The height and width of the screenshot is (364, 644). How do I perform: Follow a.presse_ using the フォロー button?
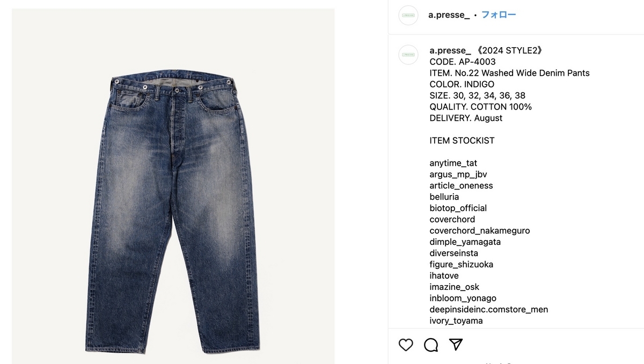click(499, 15)
